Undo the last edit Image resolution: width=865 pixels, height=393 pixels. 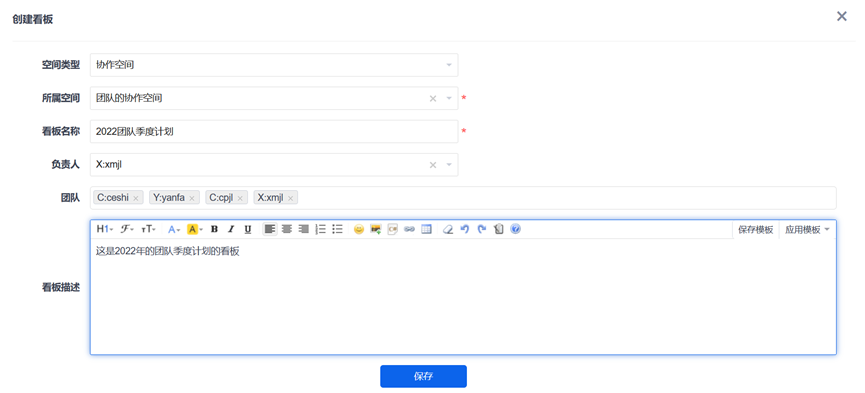(464, 229)
